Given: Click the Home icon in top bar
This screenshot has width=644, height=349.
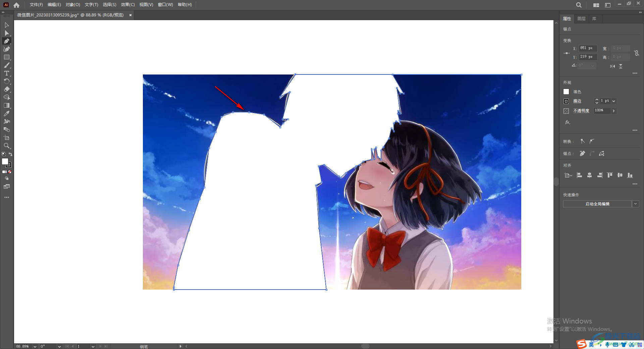Looking at the screenshot, I should (x=16, y=5).
